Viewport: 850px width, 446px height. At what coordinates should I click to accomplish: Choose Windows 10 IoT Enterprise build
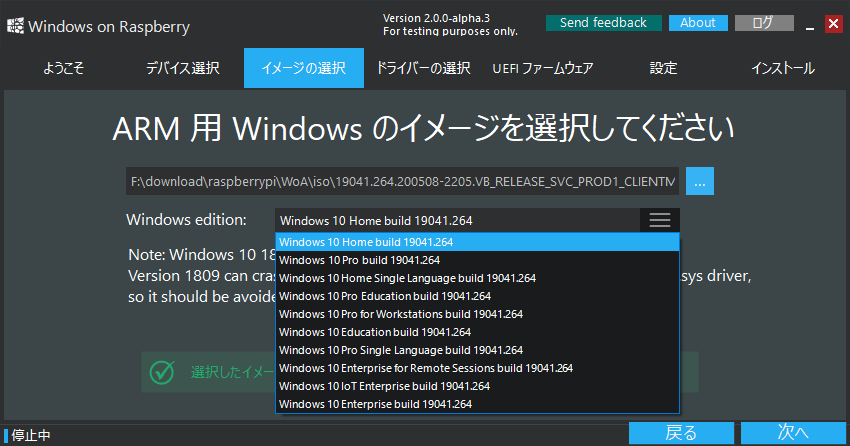pos(477,386)
